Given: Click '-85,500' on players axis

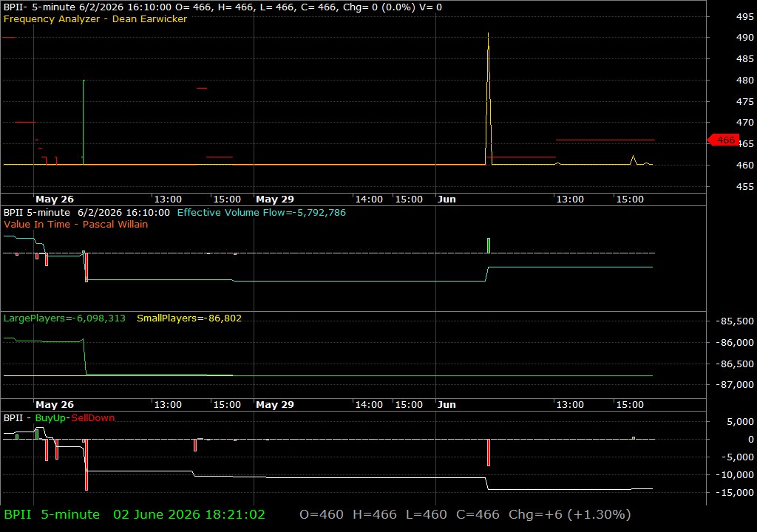Looking at the screenshot, I should [734, 321].
